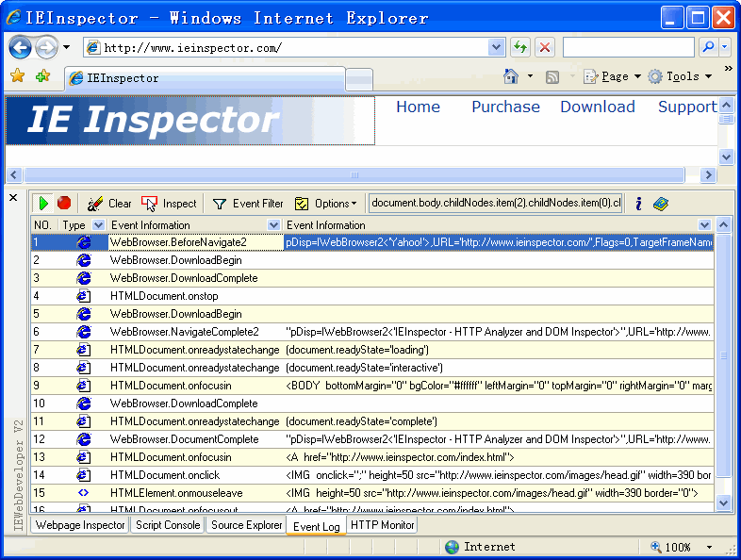The height and width of the screenshot is (560, 741).
Task: Open the Webpage Inspector tab
Action: click(80, 525)
